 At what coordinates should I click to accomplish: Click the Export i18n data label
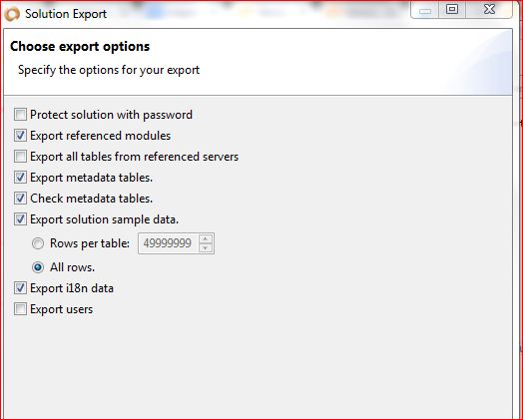tap(72, 288)
